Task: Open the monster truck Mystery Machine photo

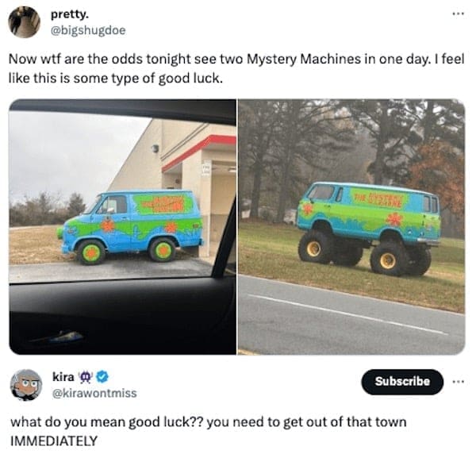Action: [351, 226]
